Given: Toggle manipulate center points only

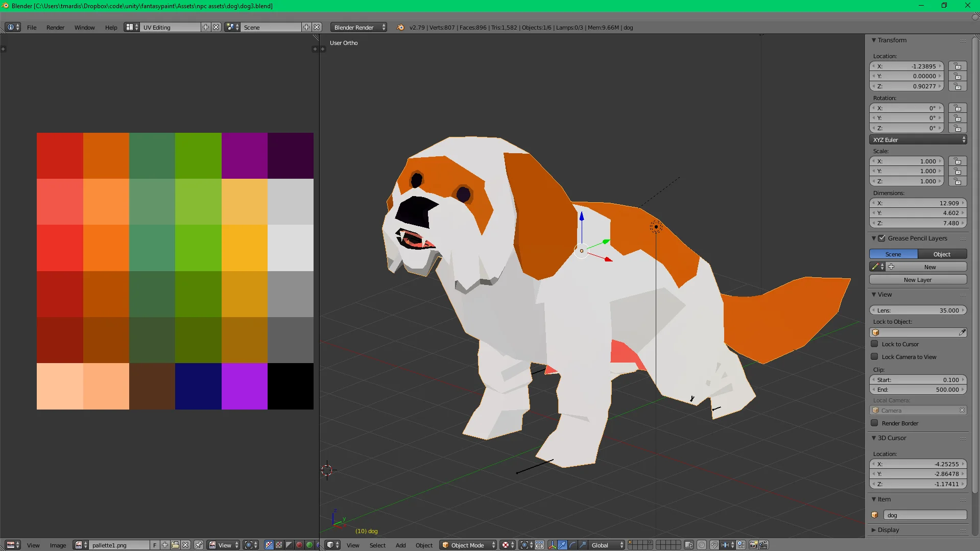Looking at the screenshot, I should (539, 545).
